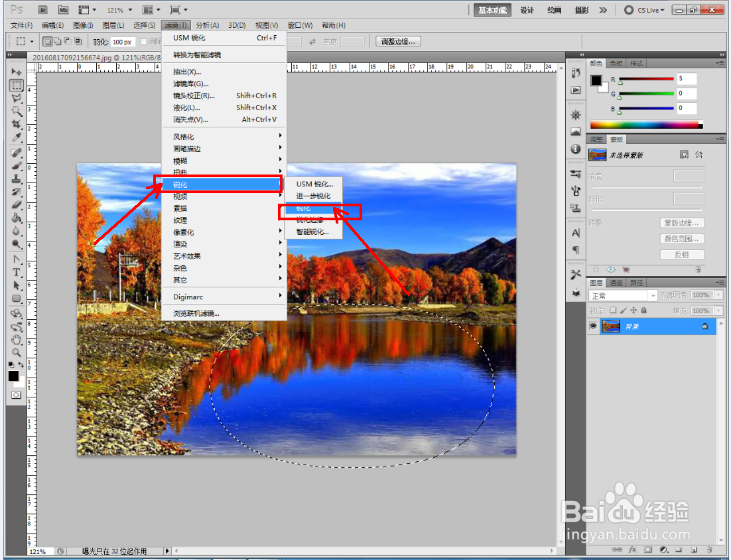Toggle lock position in Layers panel
731x560 pixels.
pyautogui.click(x=633, y=310)
